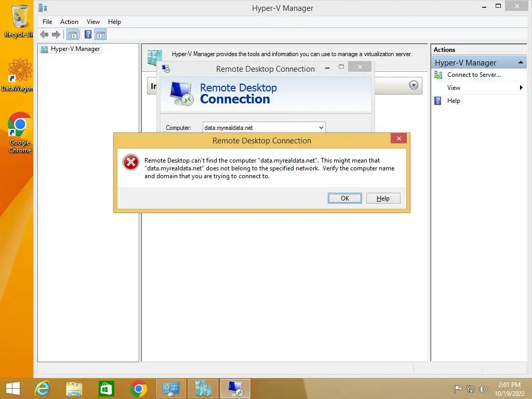Open the View menu

[93, 22]
